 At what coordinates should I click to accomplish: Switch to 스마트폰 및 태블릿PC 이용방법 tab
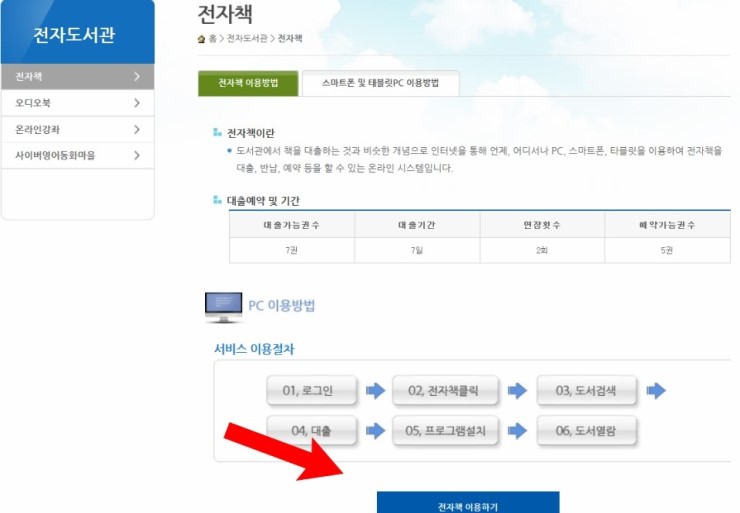[x=380, y=84]
